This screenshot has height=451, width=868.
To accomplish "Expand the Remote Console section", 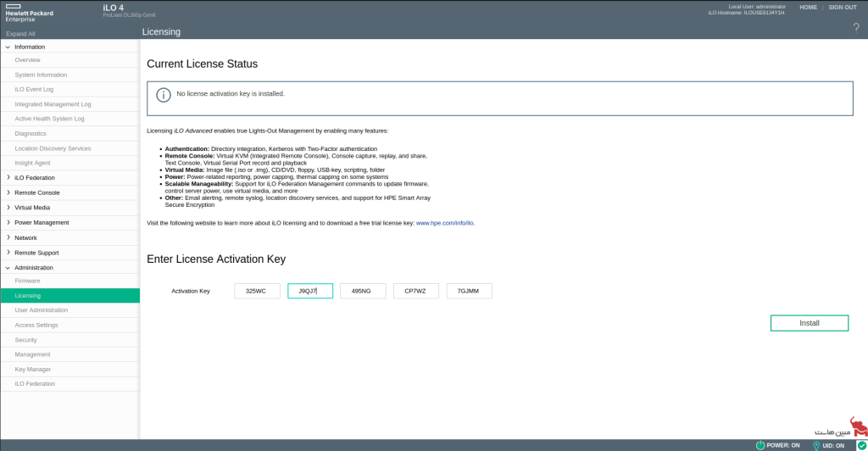I will pyautogui.click(x=8, y=192).
